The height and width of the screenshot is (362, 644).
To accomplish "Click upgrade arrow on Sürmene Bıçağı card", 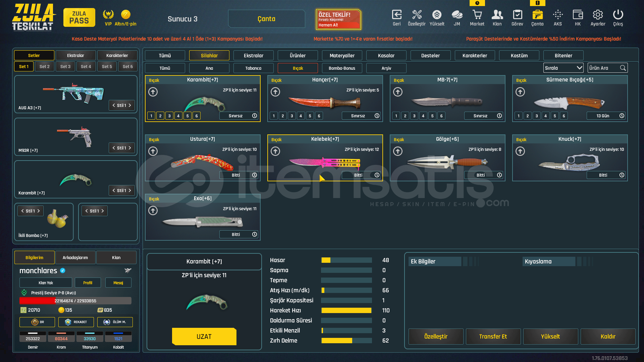I will click(x=520, y=92).
